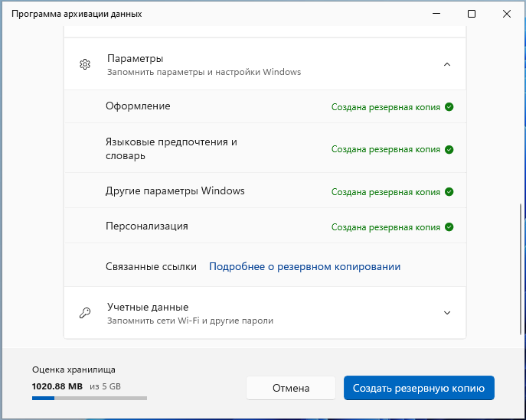526x420 pixels.
Task: Click green checkmark in Другие параметры Windows row
Action: pyautogui.click(x=449, y=192)
